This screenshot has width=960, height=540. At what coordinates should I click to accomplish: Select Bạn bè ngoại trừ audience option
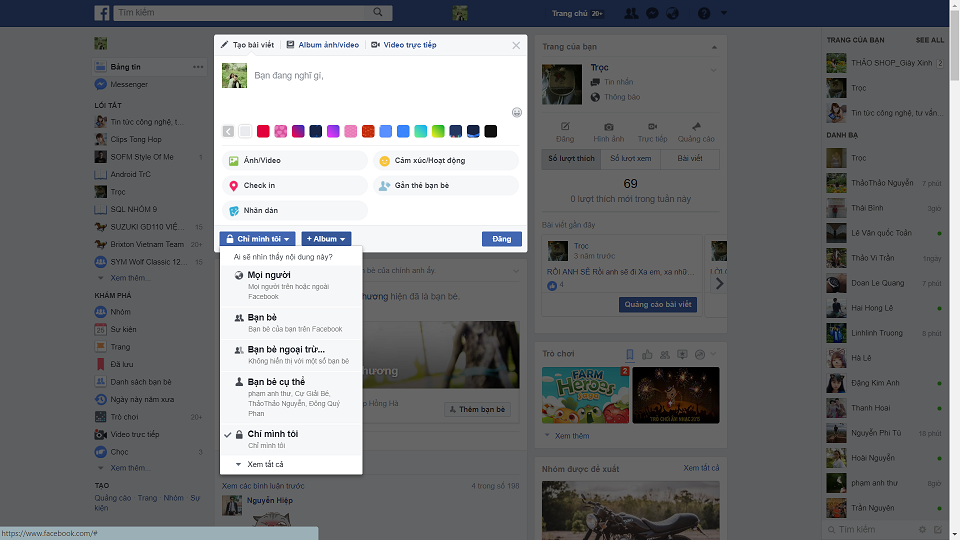pyautogui.click(x=291, y=354)
